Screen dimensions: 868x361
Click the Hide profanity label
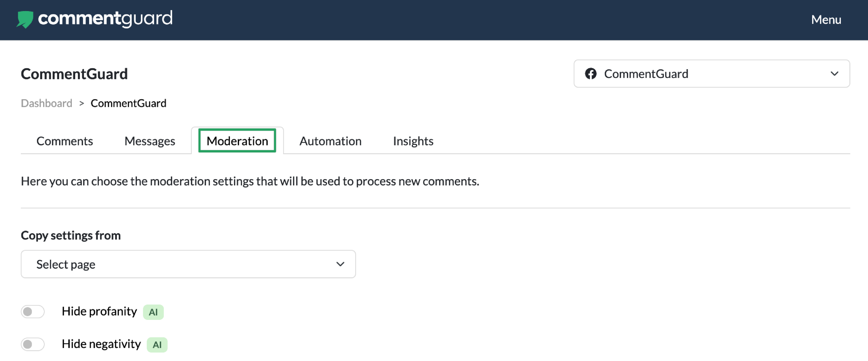click(x=100, y=312)
